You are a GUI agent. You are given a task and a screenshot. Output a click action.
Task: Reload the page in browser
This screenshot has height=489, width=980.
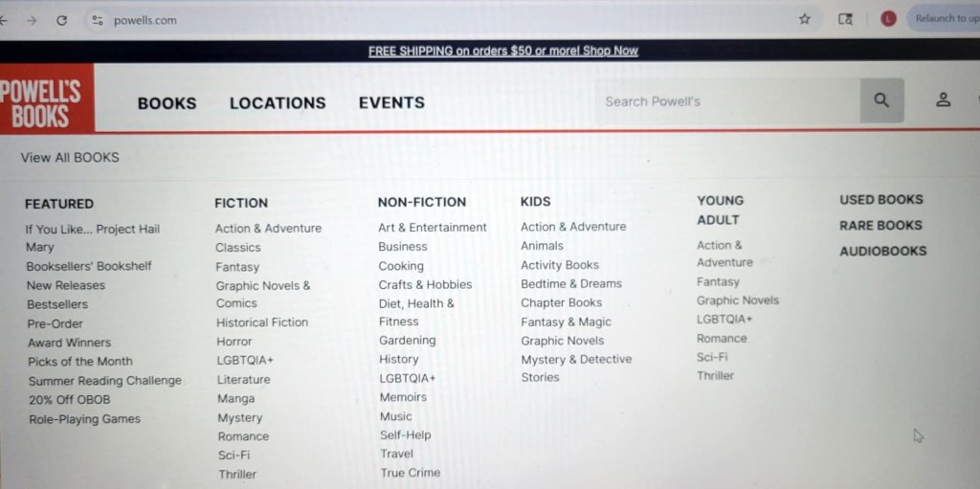[61, 20]
